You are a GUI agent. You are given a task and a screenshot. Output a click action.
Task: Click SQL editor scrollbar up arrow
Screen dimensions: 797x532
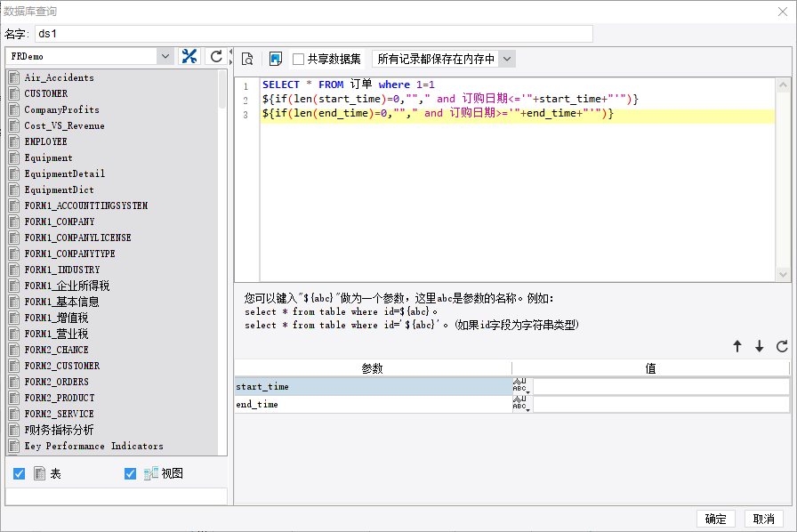click(783, 85)
